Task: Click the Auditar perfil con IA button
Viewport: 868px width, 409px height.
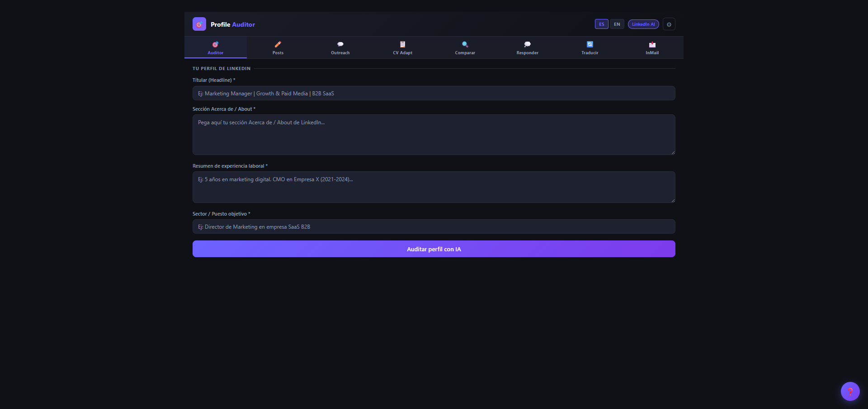Action: (x=434, y=249)
